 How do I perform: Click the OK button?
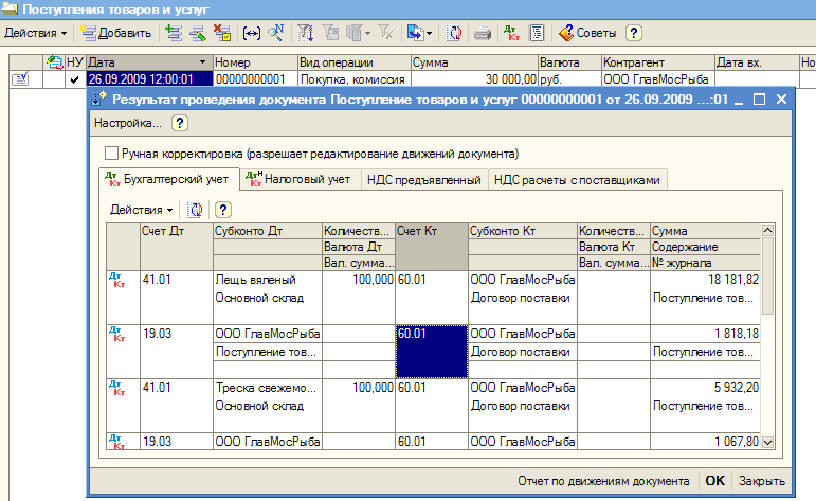click(x=715, y=480)
